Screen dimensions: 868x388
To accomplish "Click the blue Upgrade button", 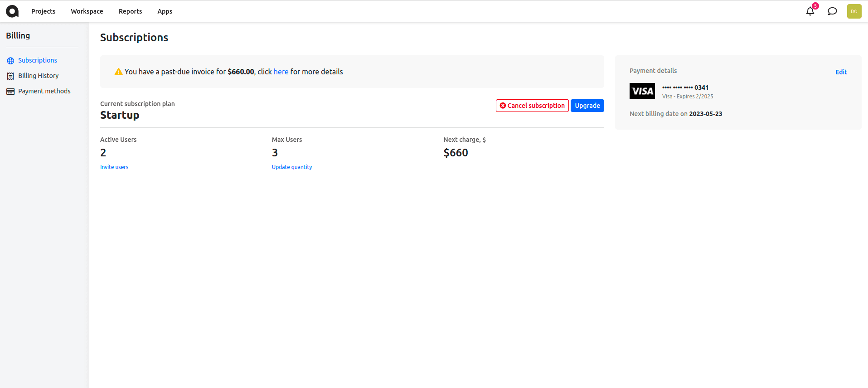I will [587, 106].
